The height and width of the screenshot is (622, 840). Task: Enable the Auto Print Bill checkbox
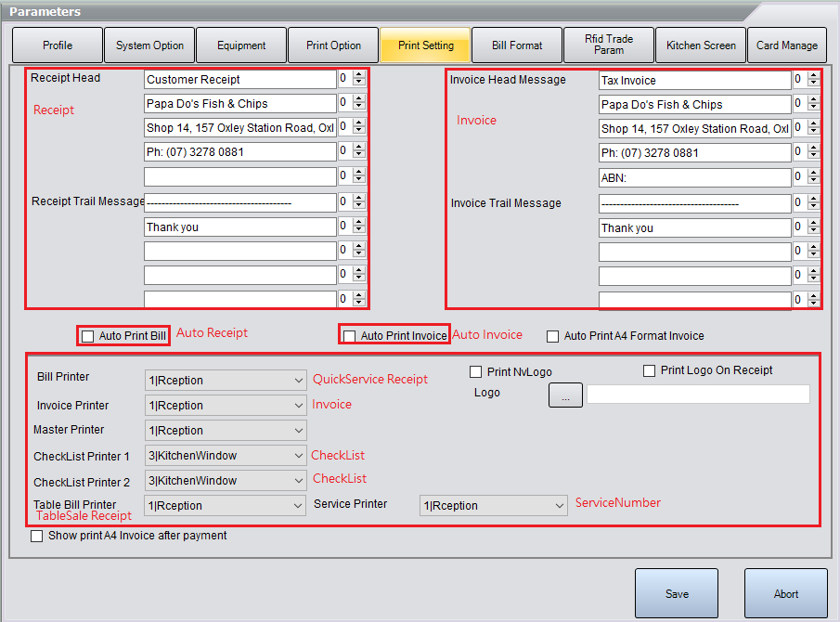click(88, 336)
